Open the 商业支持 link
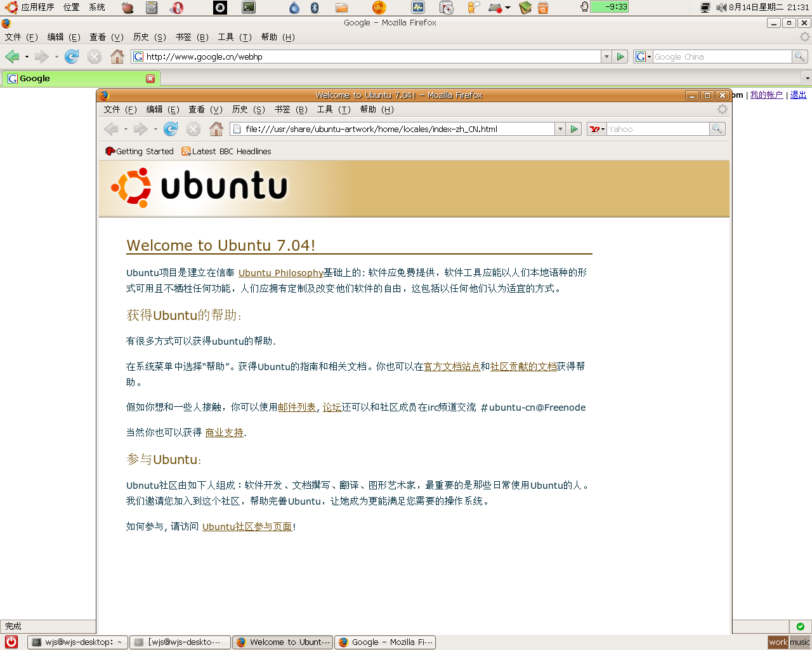Viewport: 812px width, 650px height. (x=225, y=432)
